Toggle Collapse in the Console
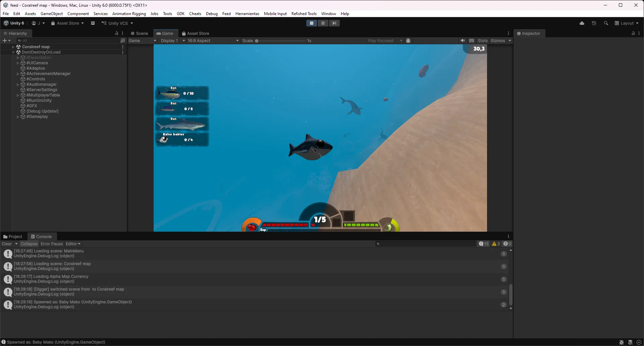 (x=29, y=244)
